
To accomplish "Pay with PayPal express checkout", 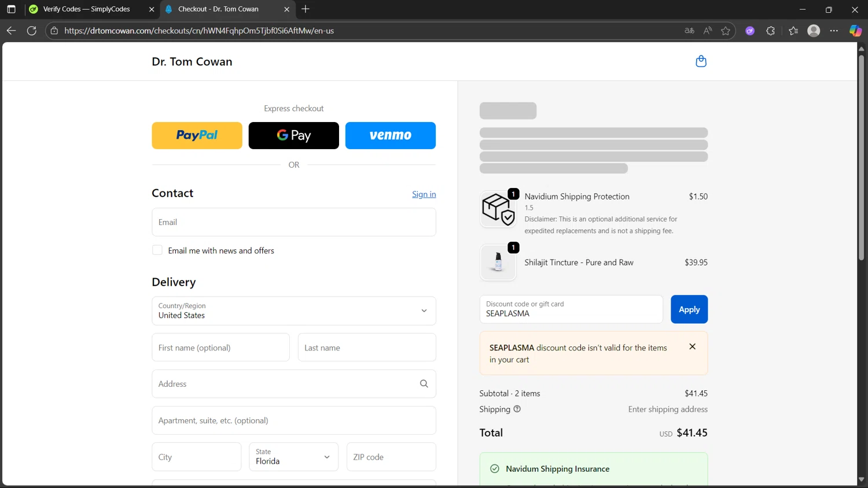I will pos(197,135).
